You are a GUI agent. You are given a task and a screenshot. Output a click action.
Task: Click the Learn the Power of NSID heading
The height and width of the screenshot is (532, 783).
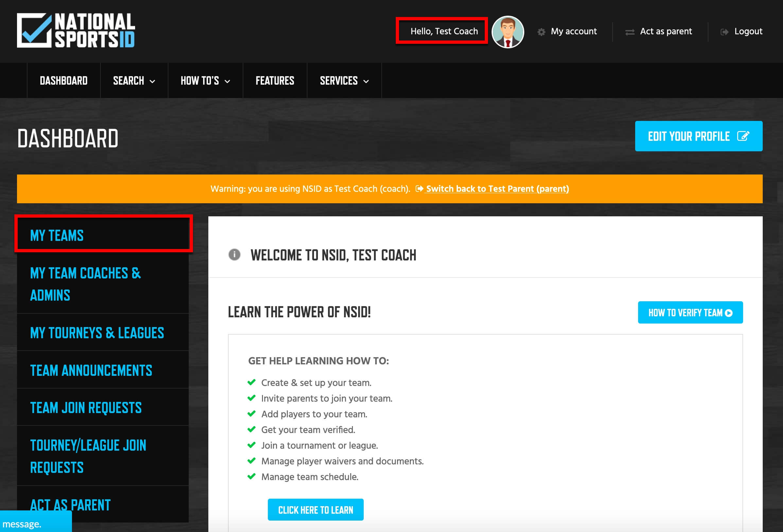pos(299,312)
